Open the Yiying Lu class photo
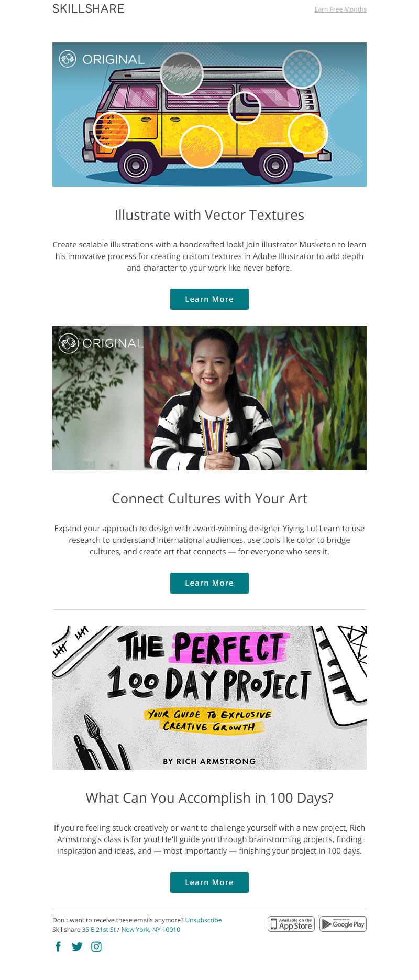Image resolution: width=419 pixels, height=980 pixels. (210, 398)
